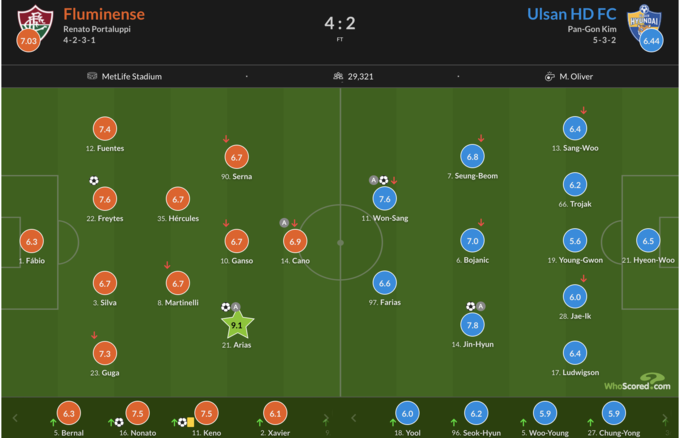Click the goal ball icon above Freytes
This screenshot has width=680, height=438.
point(94,181)
